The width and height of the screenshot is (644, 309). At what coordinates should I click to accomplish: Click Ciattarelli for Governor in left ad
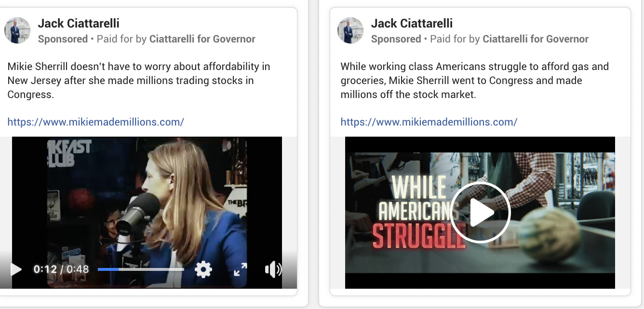[202, 39]
